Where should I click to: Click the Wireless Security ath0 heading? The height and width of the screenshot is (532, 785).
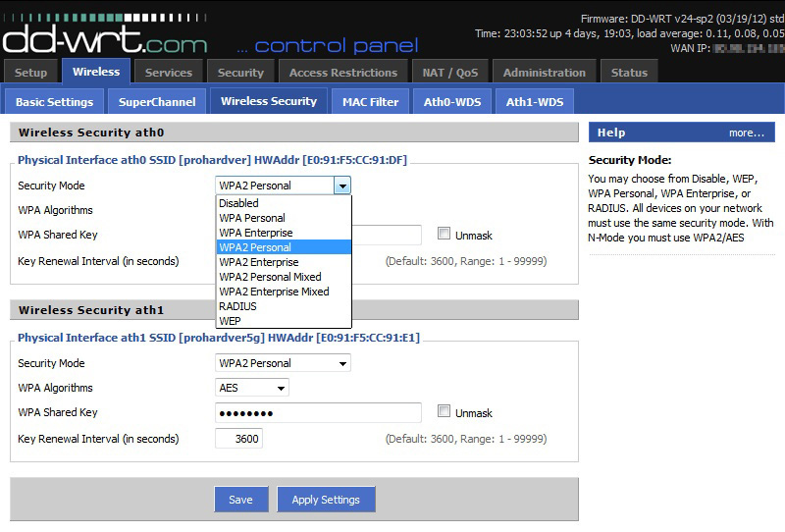point(91,133)
